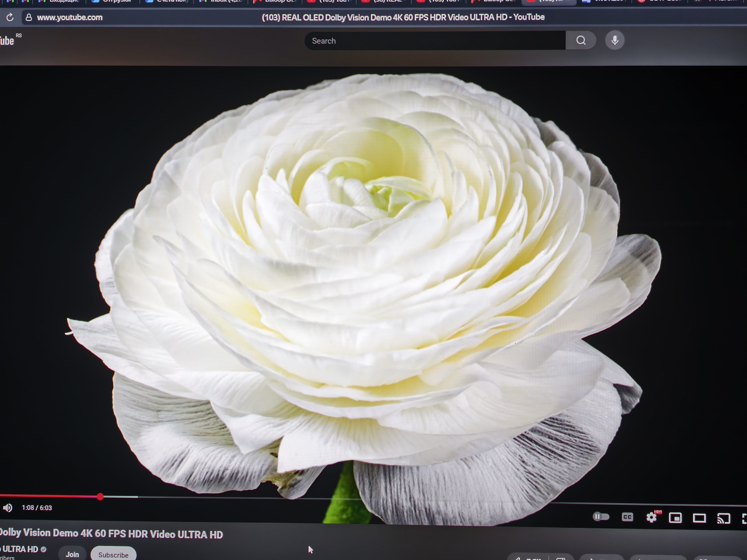Select the www.youtube.com address text
Screen dimensions: 747x560
69,17
